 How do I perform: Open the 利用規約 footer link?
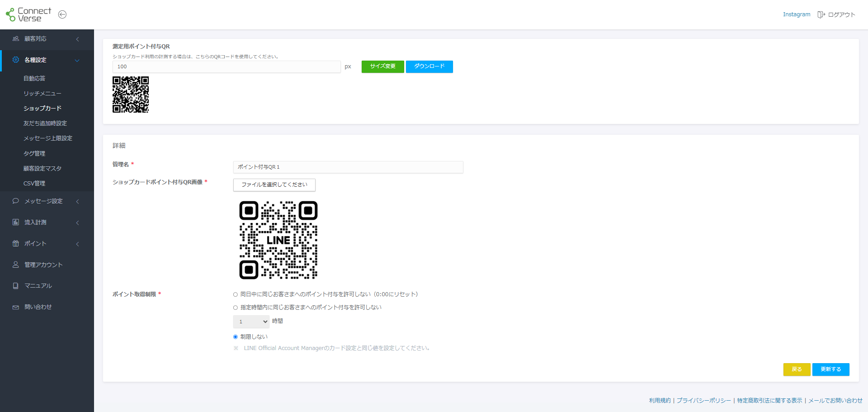[660, 401]
